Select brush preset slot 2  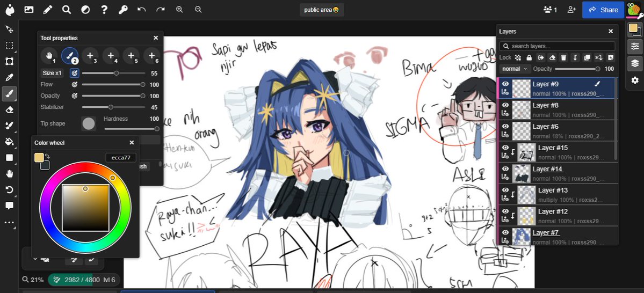tap(70, 55)
